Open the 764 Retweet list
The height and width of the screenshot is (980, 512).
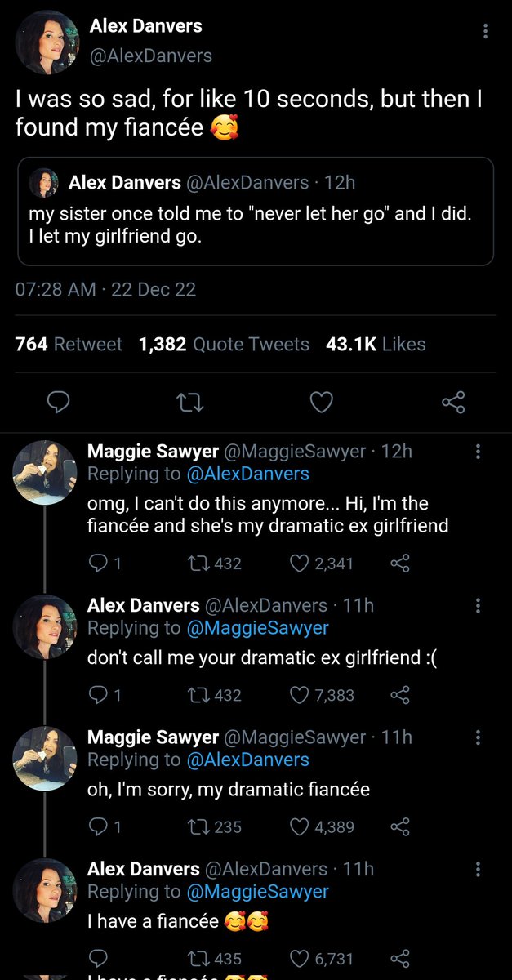(69, 345)
